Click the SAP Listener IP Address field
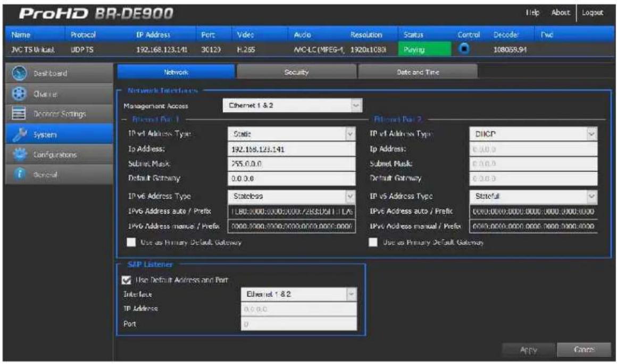The image size is (617, 364). (x=299, y=309)
